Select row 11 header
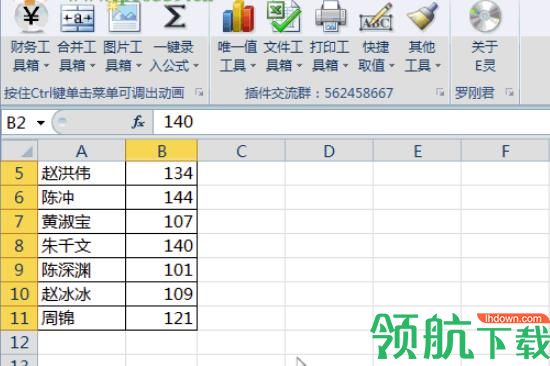The image size is (550, 366). [x=19, y=319]
